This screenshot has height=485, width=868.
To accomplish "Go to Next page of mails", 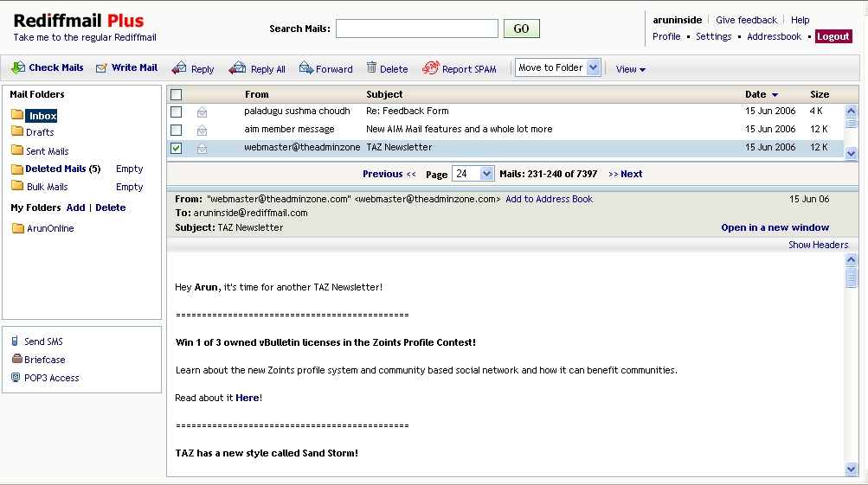I will (625, 174).
